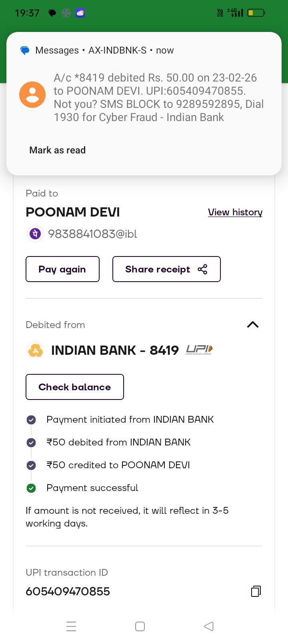Tap the Pay again button
This screenshot has height=644, width=288.
tap(62, 269)
